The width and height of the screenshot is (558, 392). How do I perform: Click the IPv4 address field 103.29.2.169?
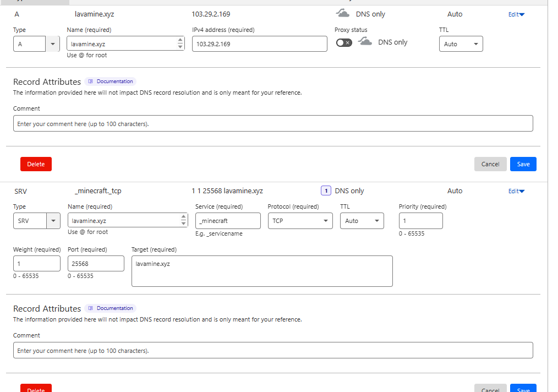[x=259, y=44]
